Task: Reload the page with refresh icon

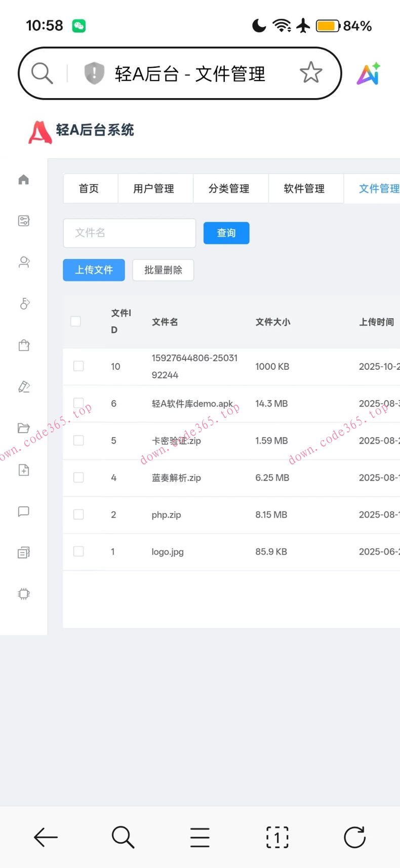Action: pyautogui.click(x=354, y=837)
